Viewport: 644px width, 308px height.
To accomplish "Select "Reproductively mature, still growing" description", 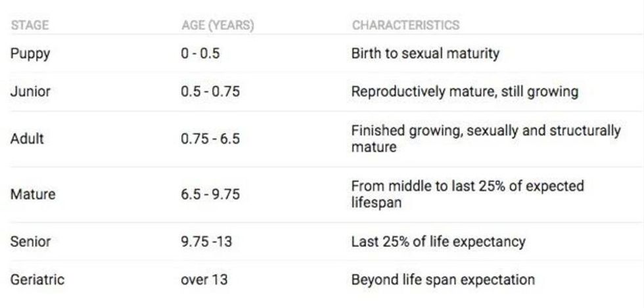I will coord(465,92).
